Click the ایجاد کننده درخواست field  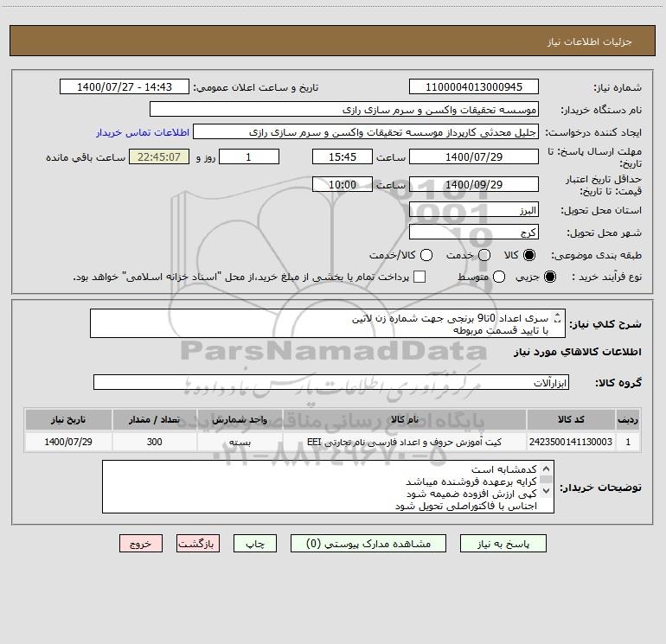tap(366, 132)
